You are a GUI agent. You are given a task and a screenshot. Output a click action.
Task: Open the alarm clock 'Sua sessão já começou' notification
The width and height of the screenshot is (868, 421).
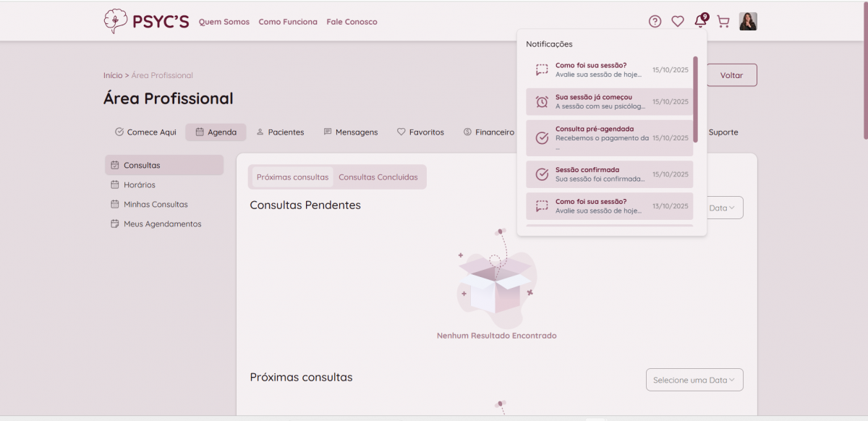tap(609, 102)
